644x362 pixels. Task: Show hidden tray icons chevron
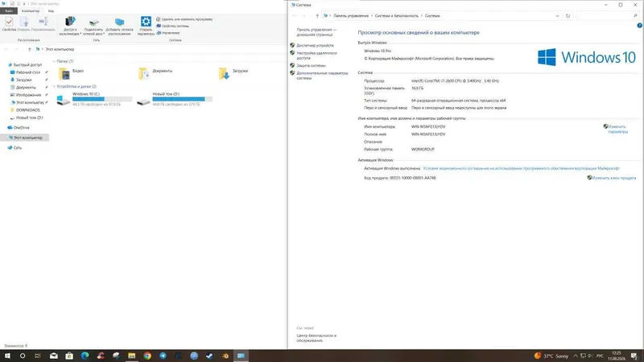576,356
